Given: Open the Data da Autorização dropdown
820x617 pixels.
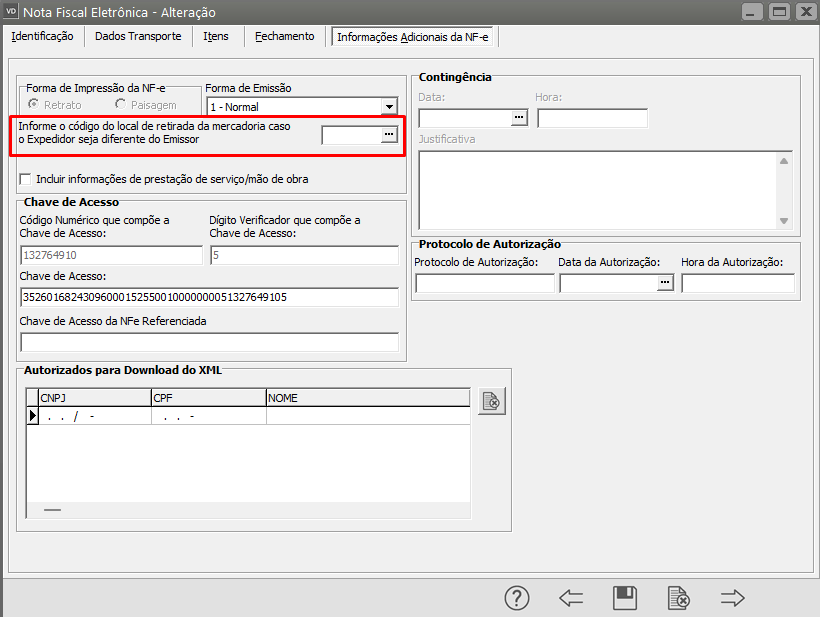Looking at the screenshot, I should pyautogui.click(x=665, y=284).
